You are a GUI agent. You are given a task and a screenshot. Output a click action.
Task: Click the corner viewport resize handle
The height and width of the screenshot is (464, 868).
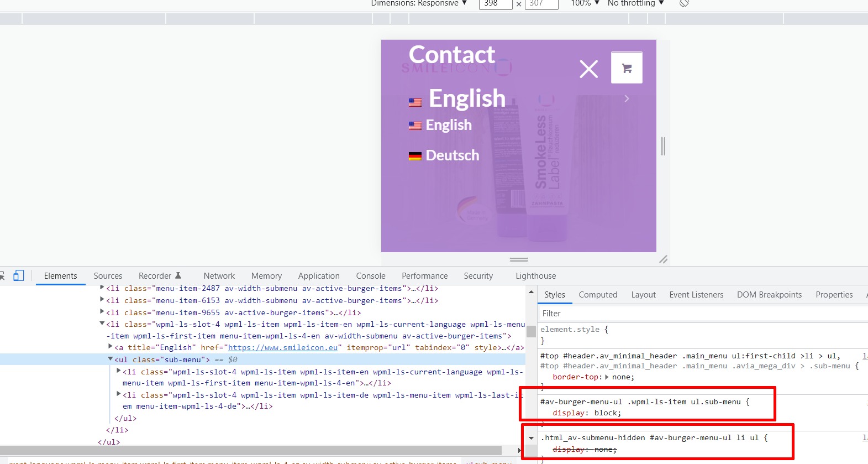tap(663, 259)
